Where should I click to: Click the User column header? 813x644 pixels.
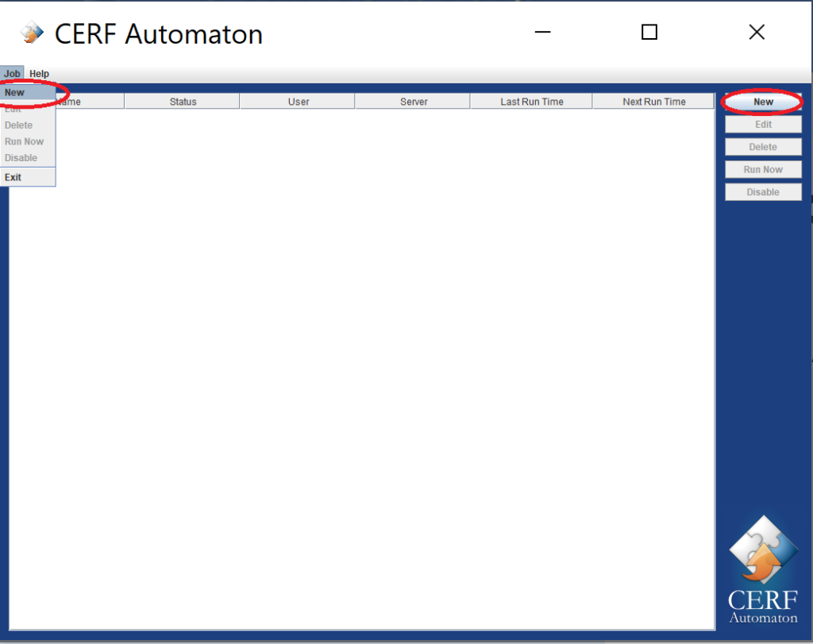[299, 102]
